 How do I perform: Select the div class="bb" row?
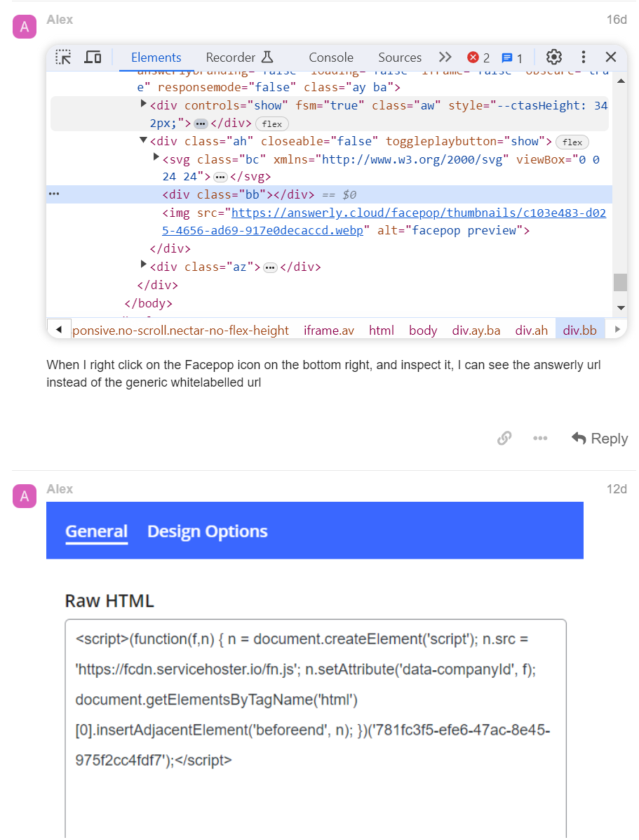point(330,194)
